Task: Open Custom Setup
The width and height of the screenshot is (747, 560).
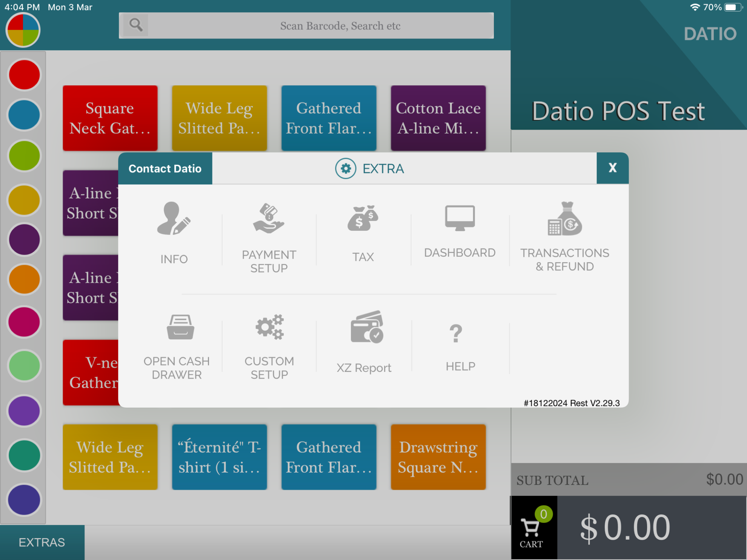Action: pos(269,345)
